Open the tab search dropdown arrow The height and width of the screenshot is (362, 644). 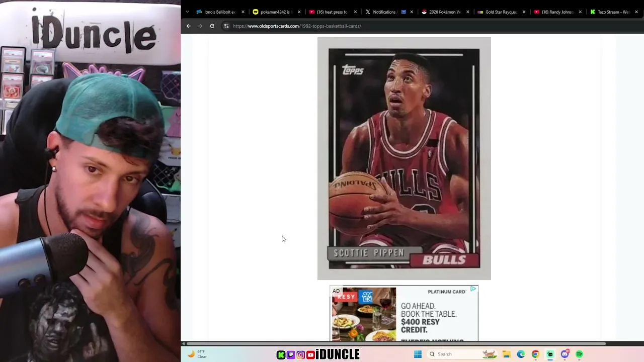[x=187, y=12]
